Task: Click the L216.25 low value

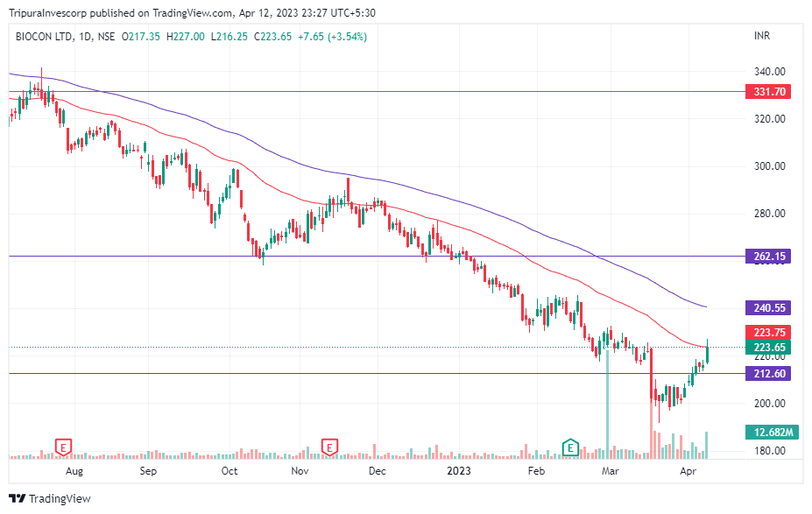Action: (229, 37)
